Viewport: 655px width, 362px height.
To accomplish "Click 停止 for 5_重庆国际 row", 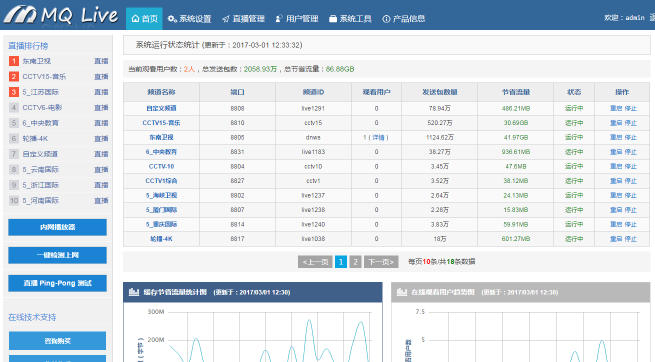I will click(x=631, y=225).
